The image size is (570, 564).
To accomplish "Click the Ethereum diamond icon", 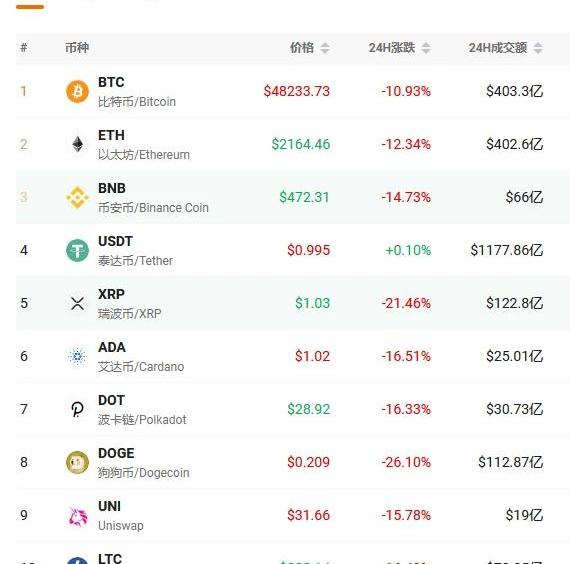I will click(x=77, y=144).
